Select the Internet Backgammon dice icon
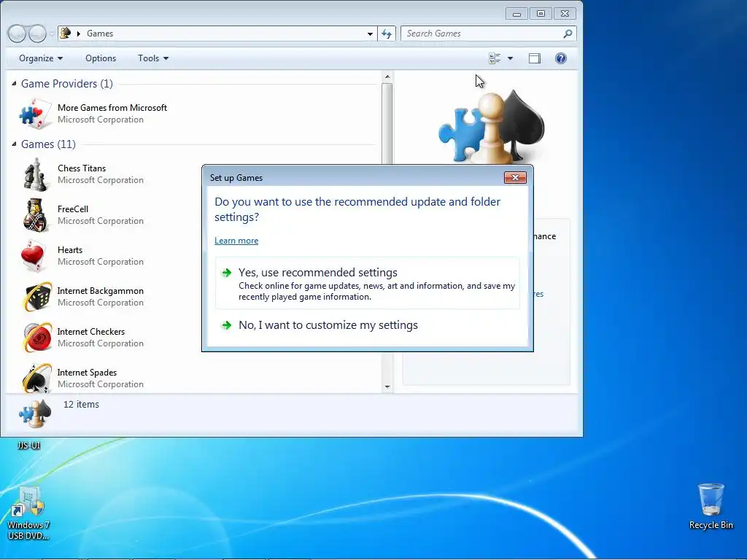 pyautogui.click(x=37, y=297)
